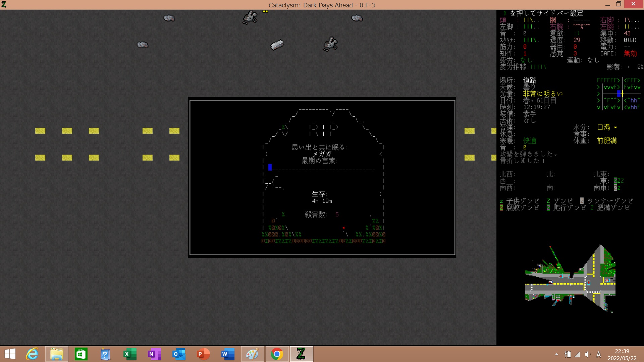Click the survival time 4h 19m
The height and width of the screenshot is (362, 644).
tap(322, 201)
